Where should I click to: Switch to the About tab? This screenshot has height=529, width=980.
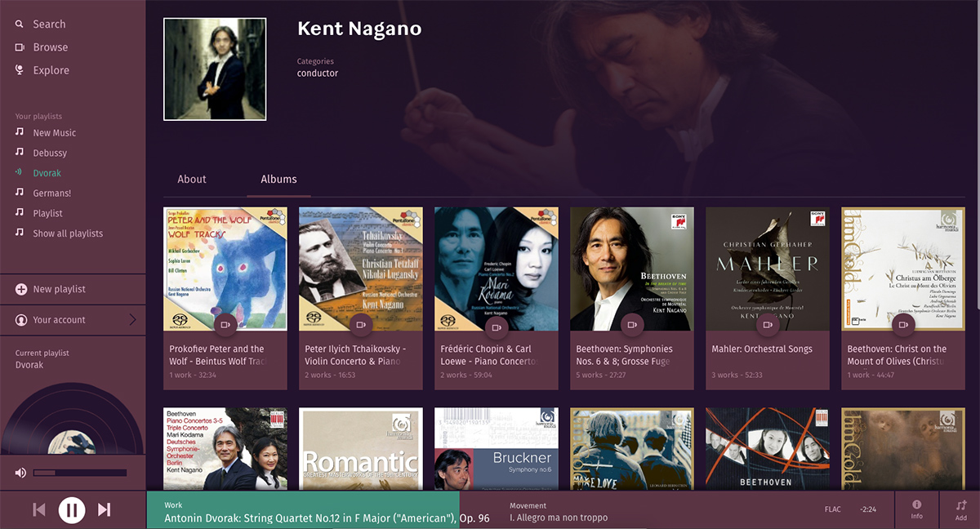tap(192, 179)
